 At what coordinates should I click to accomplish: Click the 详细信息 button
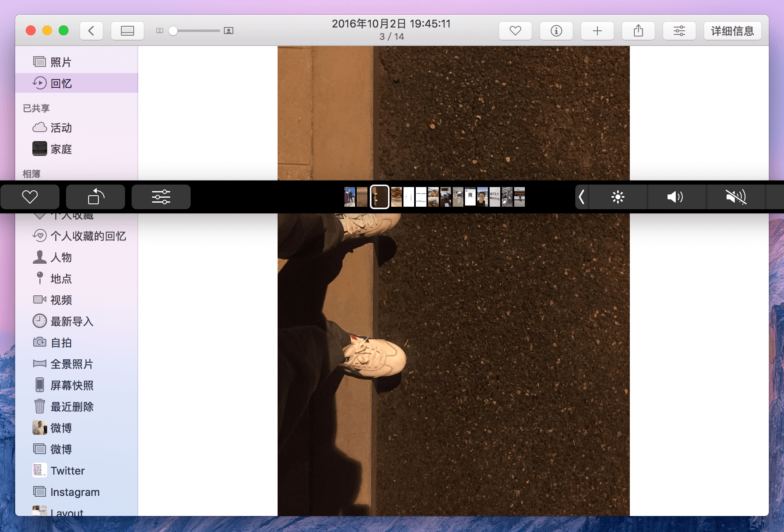(732, 31)
